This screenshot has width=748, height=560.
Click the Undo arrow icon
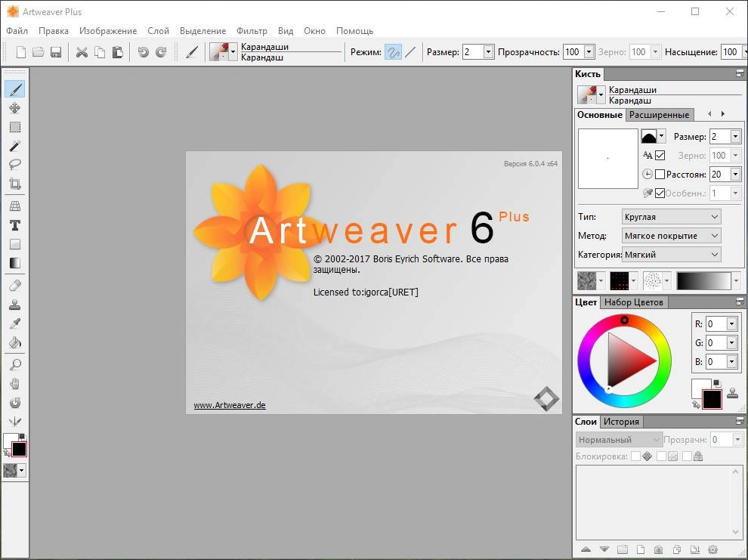pyautogui.click(x=143, y=52)
